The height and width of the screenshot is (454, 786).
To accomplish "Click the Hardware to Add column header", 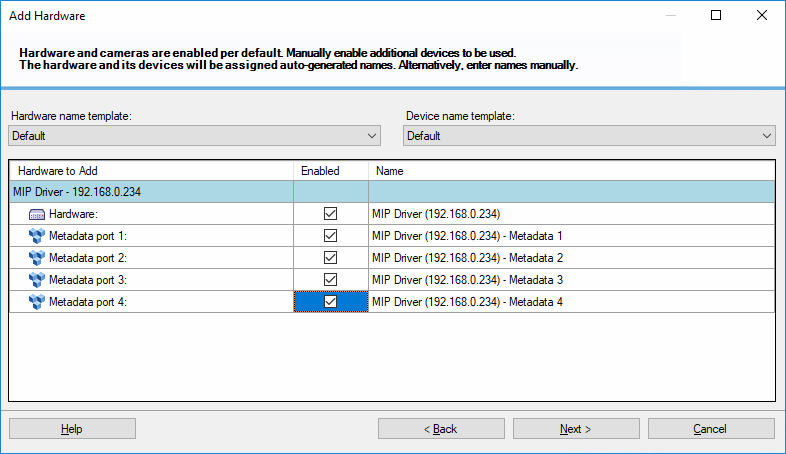I will click(x=151, y=171).
